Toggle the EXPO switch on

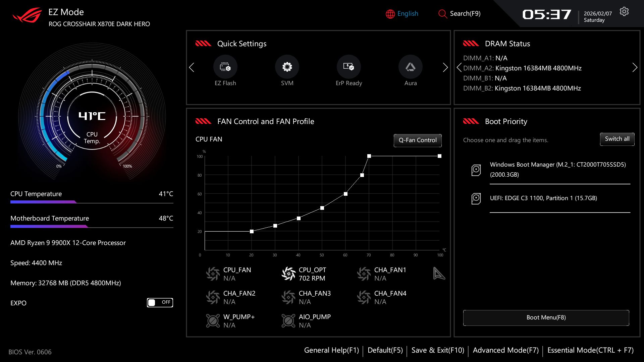click(x=160, y=303)
